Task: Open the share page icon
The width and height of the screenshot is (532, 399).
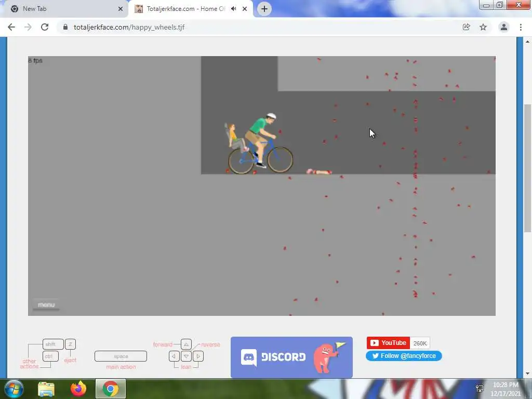Action: [x=466, y=27]
